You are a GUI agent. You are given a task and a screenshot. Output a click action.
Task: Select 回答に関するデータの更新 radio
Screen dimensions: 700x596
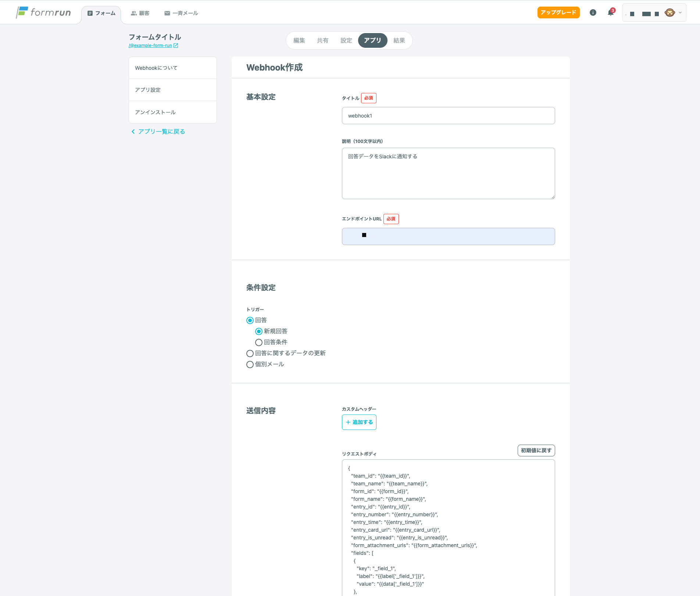[250, 353]
